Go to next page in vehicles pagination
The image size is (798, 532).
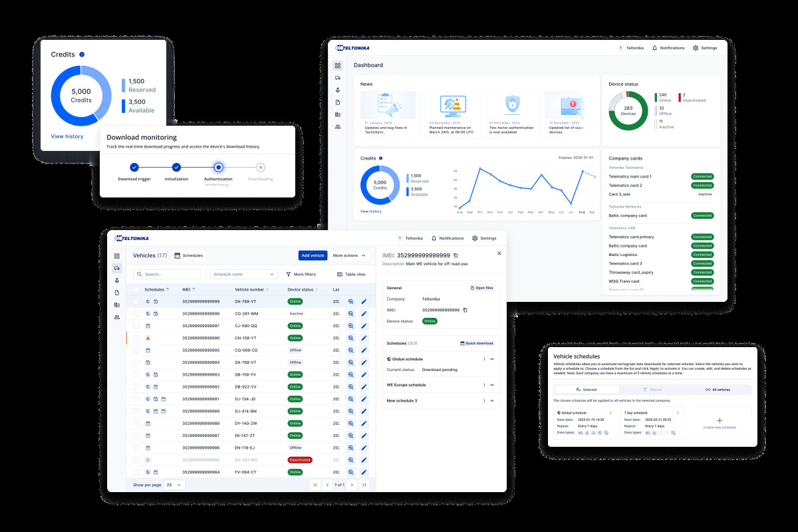coord(352,485)
